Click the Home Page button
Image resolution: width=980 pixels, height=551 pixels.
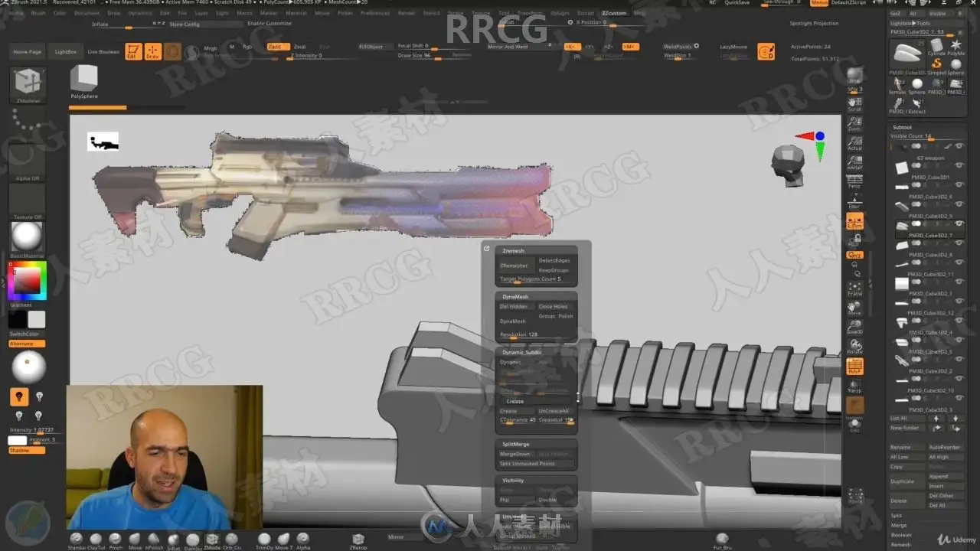(x=27, y=51)
